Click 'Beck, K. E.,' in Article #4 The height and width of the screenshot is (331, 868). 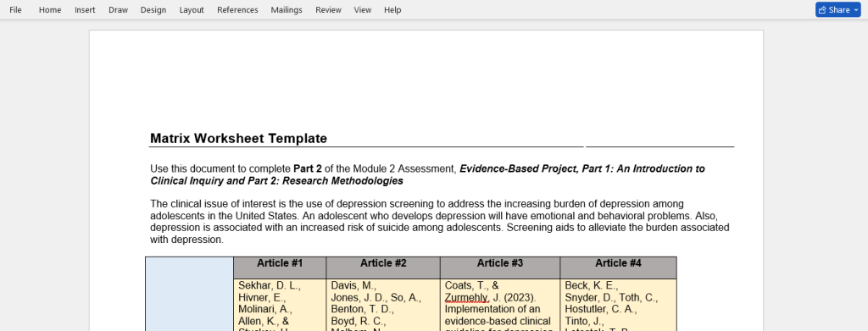[x=591, y=285]
